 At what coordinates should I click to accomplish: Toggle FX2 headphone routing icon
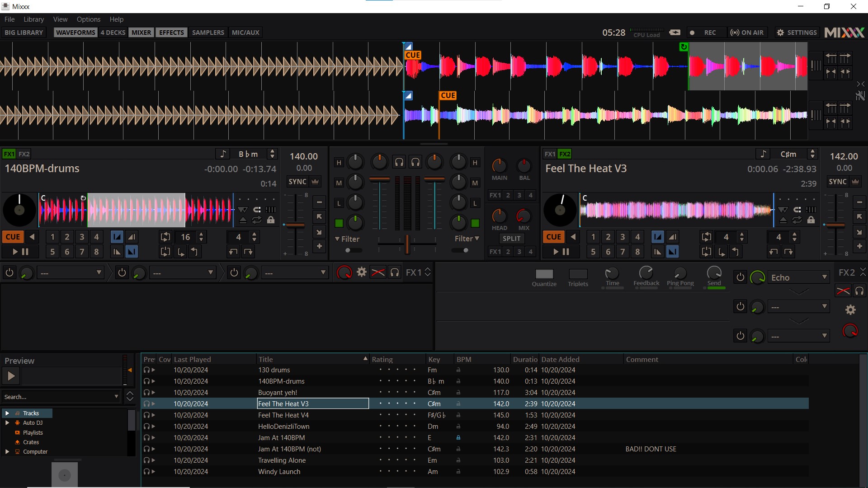coord(859,291)
